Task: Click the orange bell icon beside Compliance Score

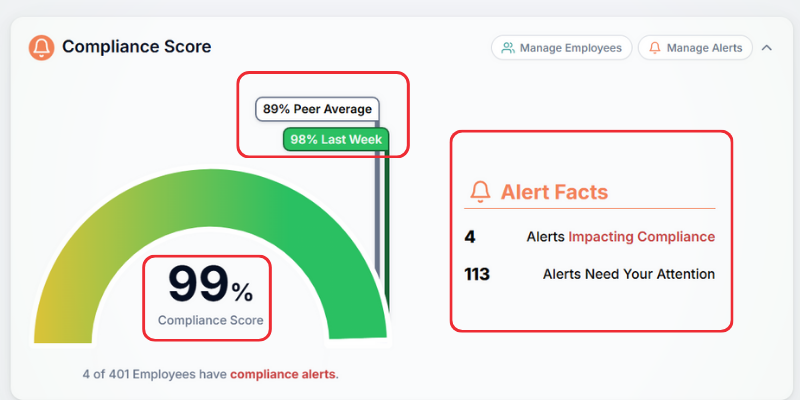Action: coord(42,47)
